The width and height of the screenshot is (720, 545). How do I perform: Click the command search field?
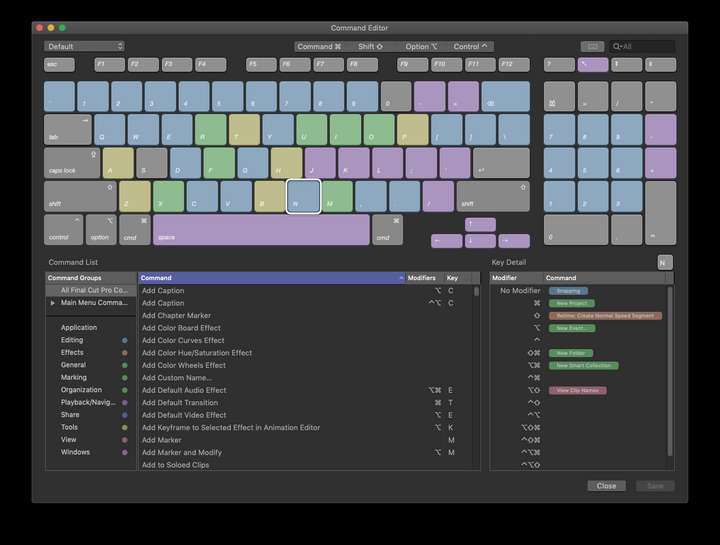[x=642, y=46]
